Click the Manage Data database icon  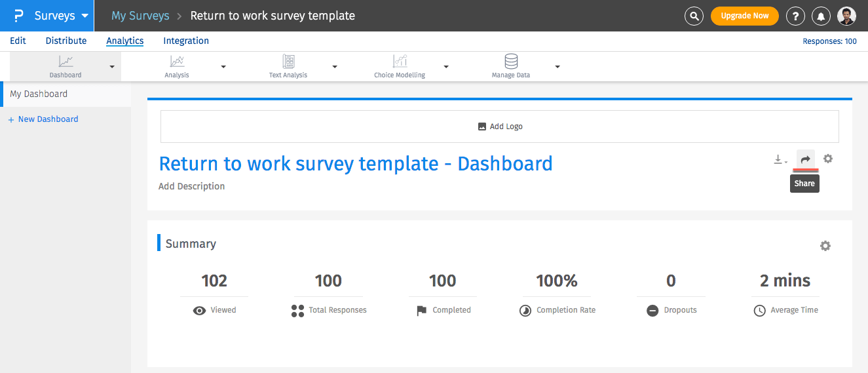click(x=511, y=62)
